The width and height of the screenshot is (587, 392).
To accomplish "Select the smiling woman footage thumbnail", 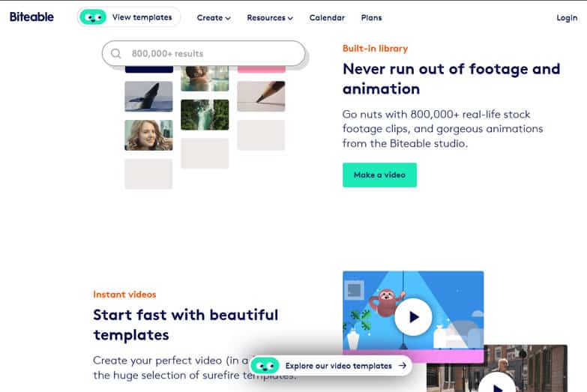I will click(148, 135).
